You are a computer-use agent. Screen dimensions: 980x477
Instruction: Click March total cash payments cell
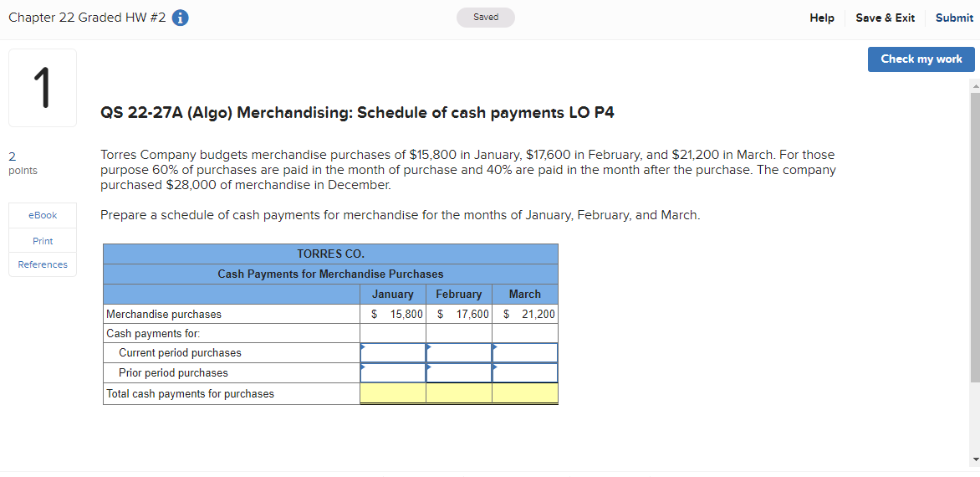click(x=525, y=394)
